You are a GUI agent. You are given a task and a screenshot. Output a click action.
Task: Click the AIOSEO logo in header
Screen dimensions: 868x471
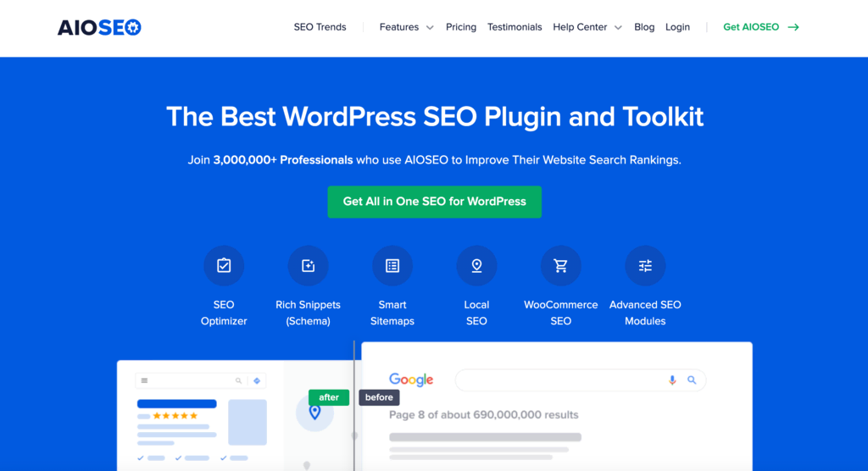click(x=100, y=27)
